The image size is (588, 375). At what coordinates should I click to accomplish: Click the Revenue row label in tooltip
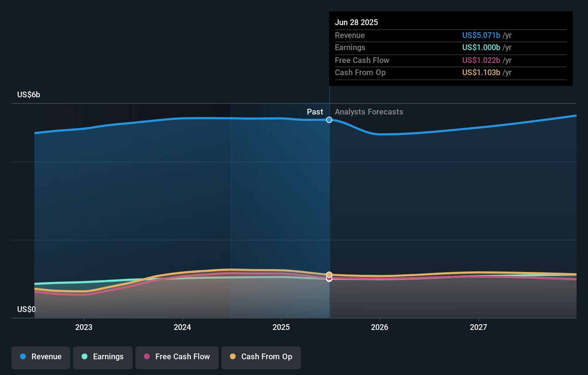350,35
